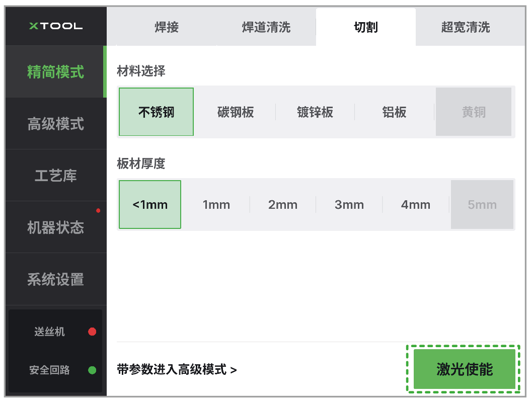Switch to 高级模式 in the sidebar

coord(56,124)
